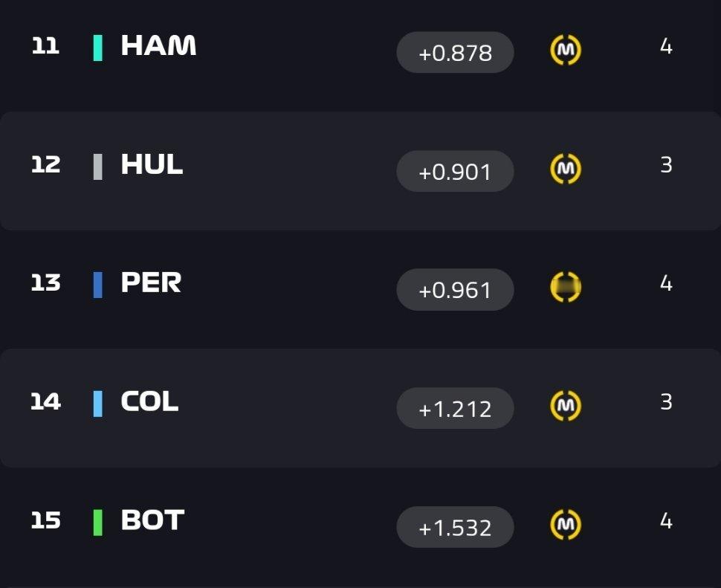Click BOT's green team color bar
721x588 pixels.
[x=97, y=523]
